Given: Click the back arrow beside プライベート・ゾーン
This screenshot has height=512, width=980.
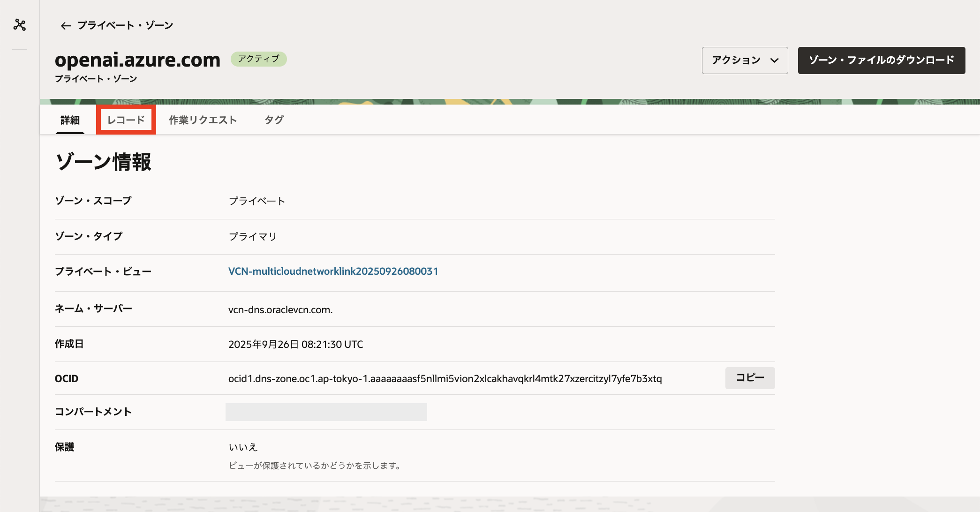Looking at the screenshot, I should point(66,26).
